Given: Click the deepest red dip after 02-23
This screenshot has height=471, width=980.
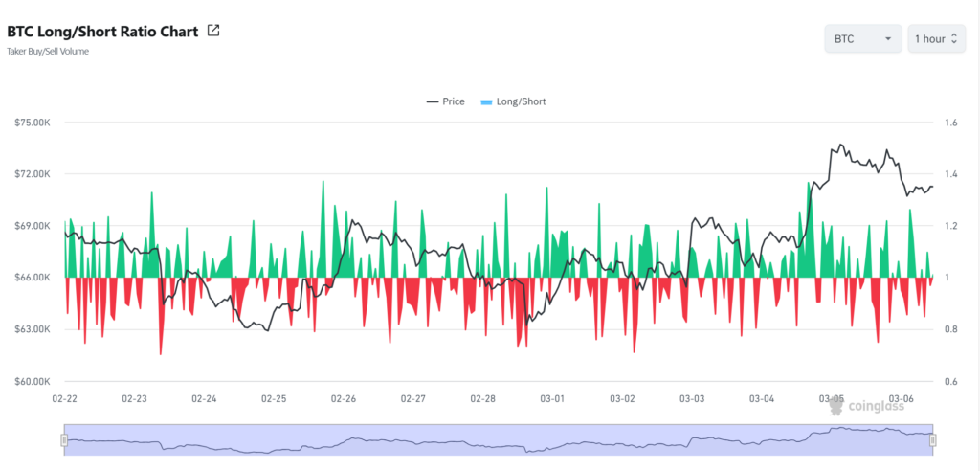Looking at the screenshot, I should tap(160, 352).
